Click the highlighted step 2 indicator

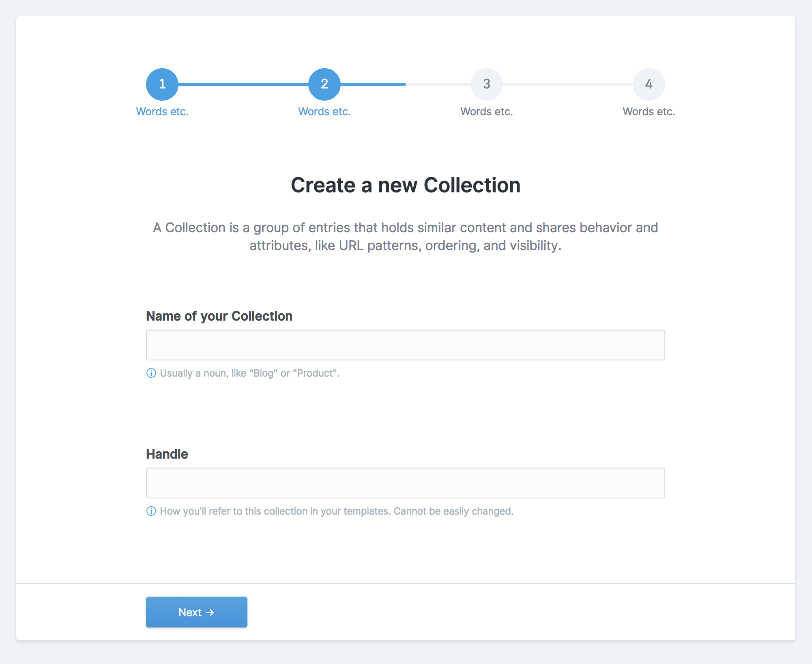[x=324, y=84]
